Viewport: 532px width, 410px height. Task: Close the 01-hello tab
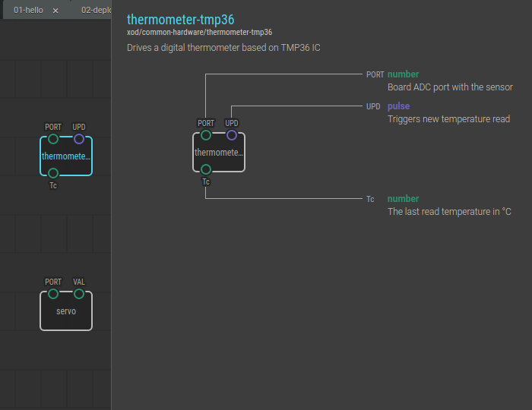pyautogui.click(x=55, y=11)
